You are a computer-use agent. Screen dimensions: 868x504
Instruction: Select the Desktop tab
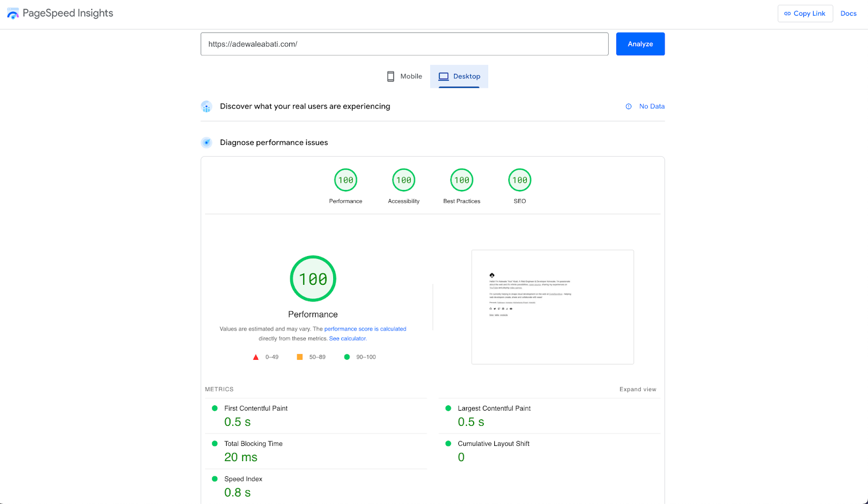pos(459,76)
